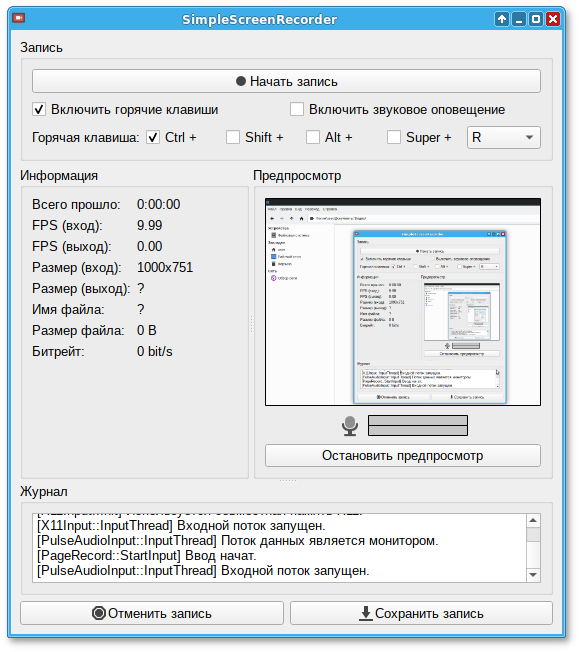Viewport: 579px width, 652px height.
Task: Click log line [X11Input::InputThread] Входной поток запущен.
Action: coord(181,526)
